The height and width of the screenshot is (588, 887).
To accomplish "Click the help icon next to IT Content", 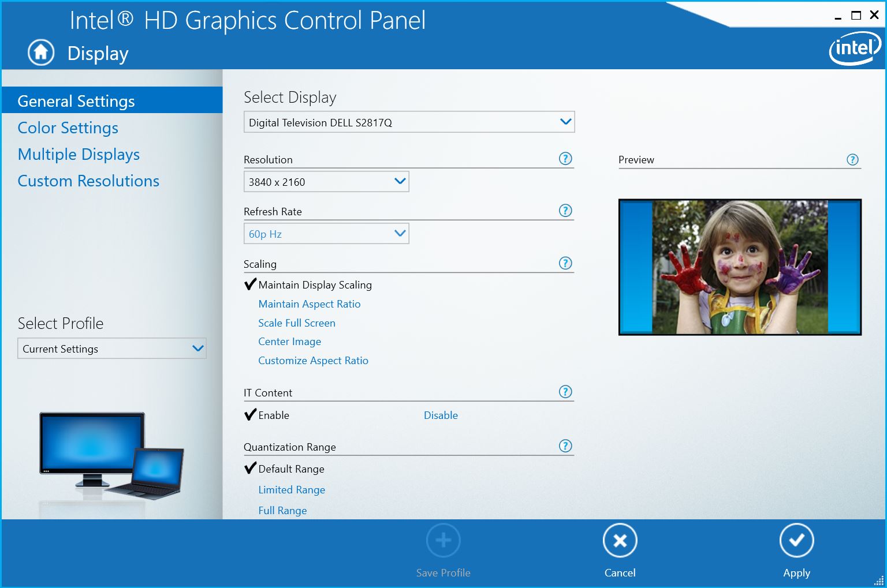I will point(565,391).
